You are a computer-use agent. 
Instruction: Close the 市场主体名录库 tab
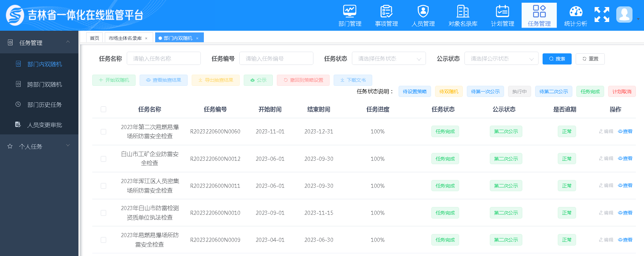point(146,38)
